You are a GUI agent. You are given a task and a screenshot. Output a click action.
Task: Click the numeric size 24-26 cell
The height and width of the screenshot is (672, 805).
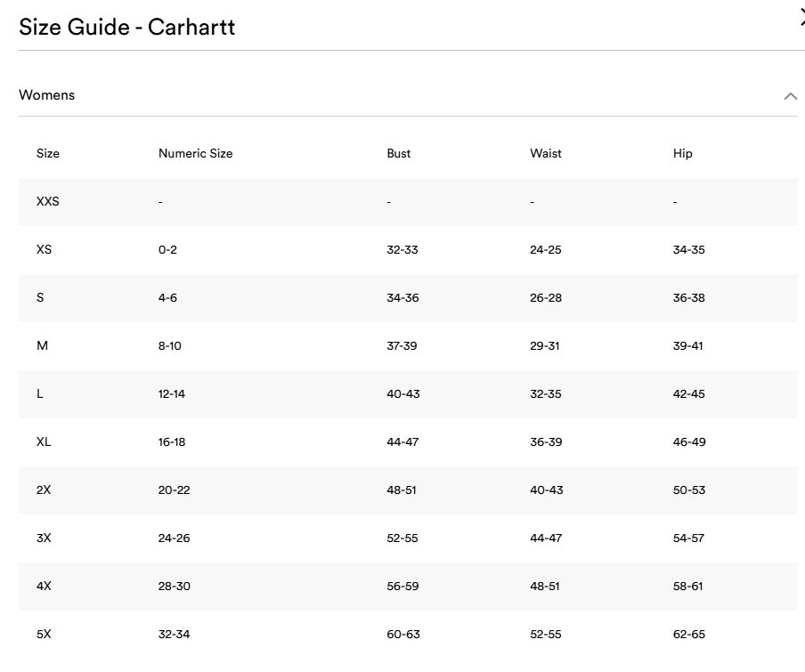point(174,538)
